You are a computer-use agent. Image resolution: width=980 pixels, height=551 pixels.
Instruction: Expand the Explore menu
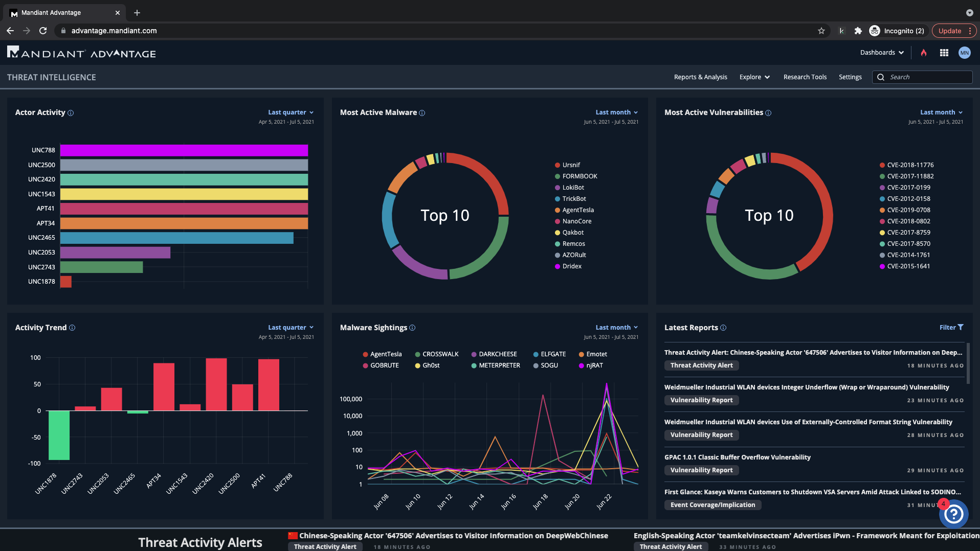(x=754, y=77)
